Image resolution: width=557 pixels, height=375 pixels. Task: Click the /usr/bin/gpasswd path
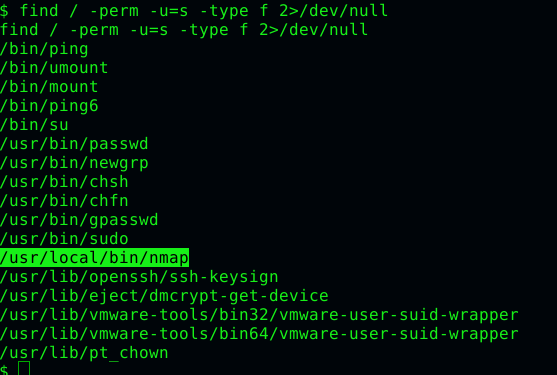coord(79,220)
